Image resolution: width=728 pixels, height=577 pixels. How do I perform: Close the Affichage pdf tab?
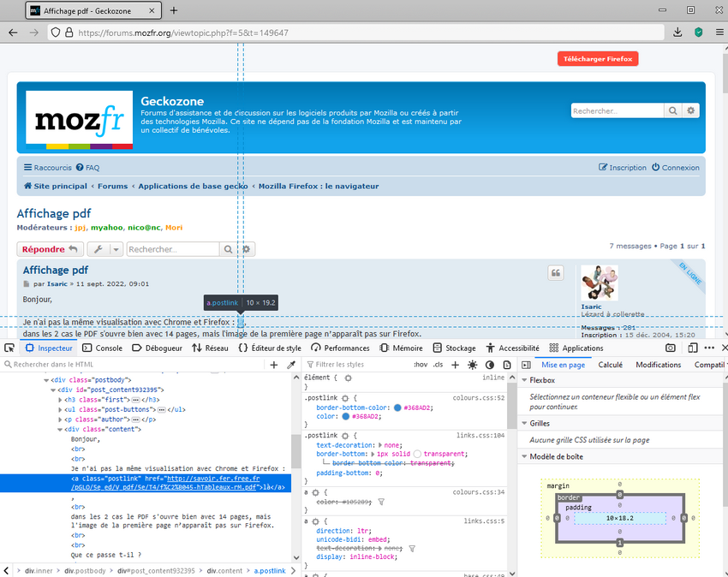tap(152, 10)
